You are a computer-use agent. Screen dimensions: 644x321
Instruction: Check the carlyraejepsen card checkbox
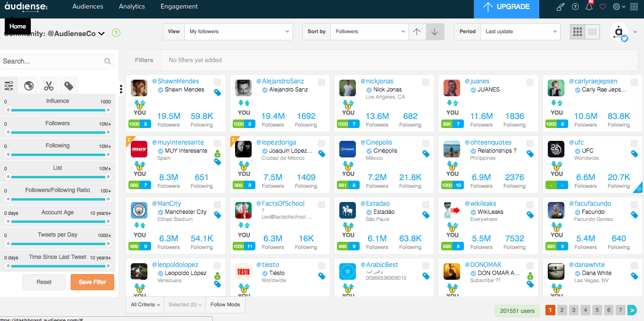point(634,83)
